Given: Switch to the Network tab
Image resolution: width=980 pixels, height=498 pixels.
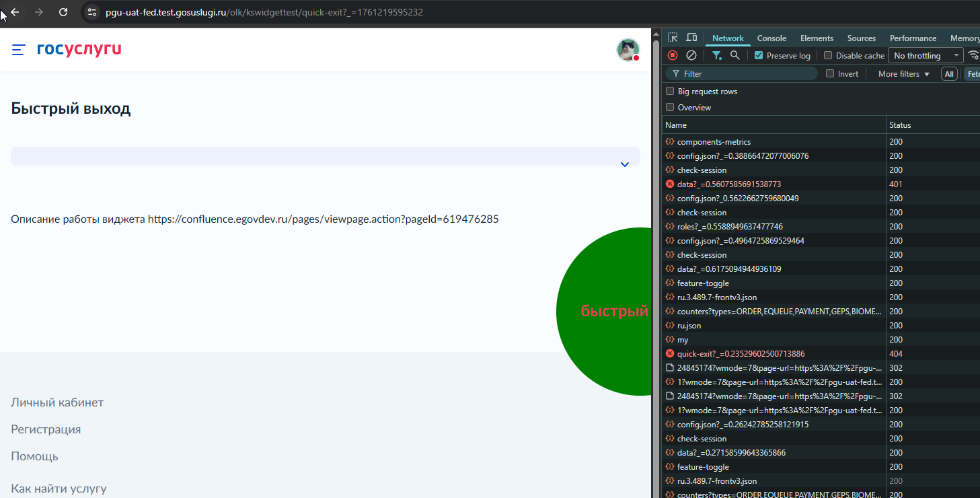Looking at the screenshot, I should (x=728, y=38).
